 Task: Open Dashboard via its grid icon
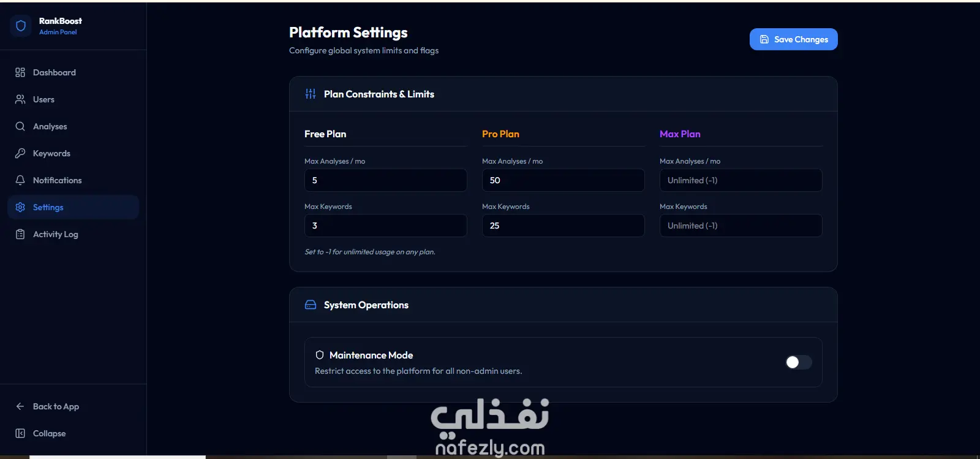(20, 72)
